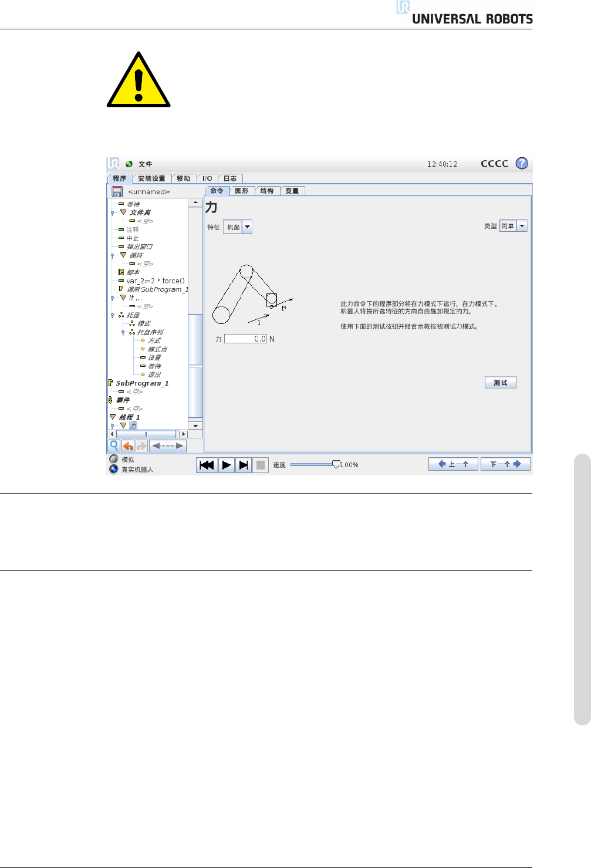Start program with the play button
The width and height of the screenshot is (591, 868).
tap(227, 465)
